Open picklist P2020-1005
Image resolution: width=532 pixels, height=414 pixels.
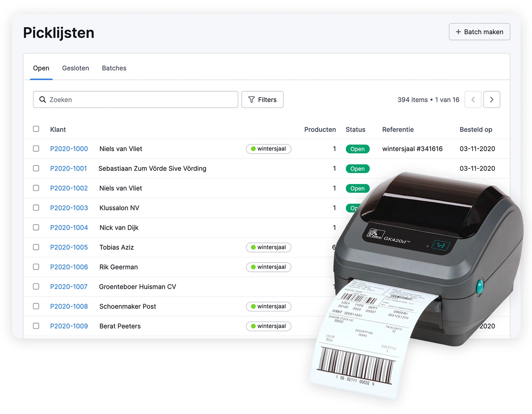point(69,247)
